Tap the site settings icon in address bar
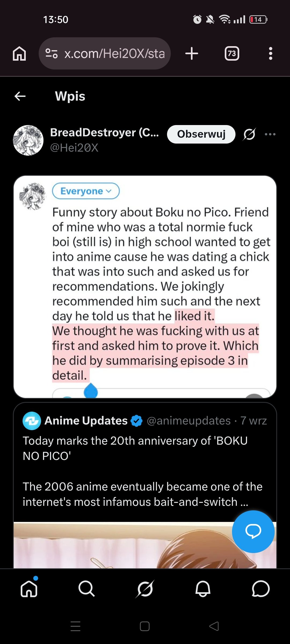 click(51, 53)
